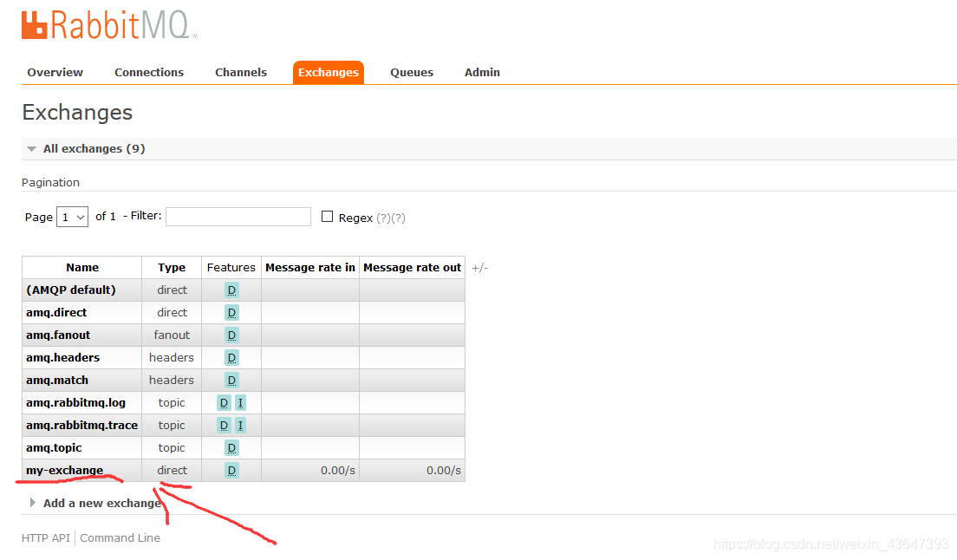Click the D durable badge for amq.headers

tap(231, 358)
